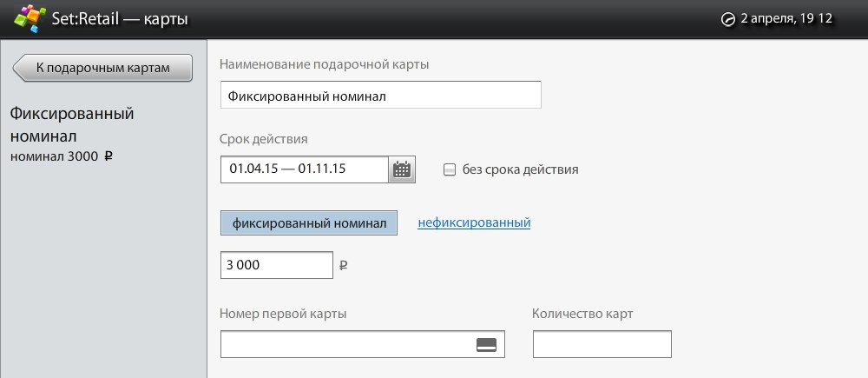Screen dimensions: 868x378
Task: Click the 'Количество карт' label
Action: [582, 314]
